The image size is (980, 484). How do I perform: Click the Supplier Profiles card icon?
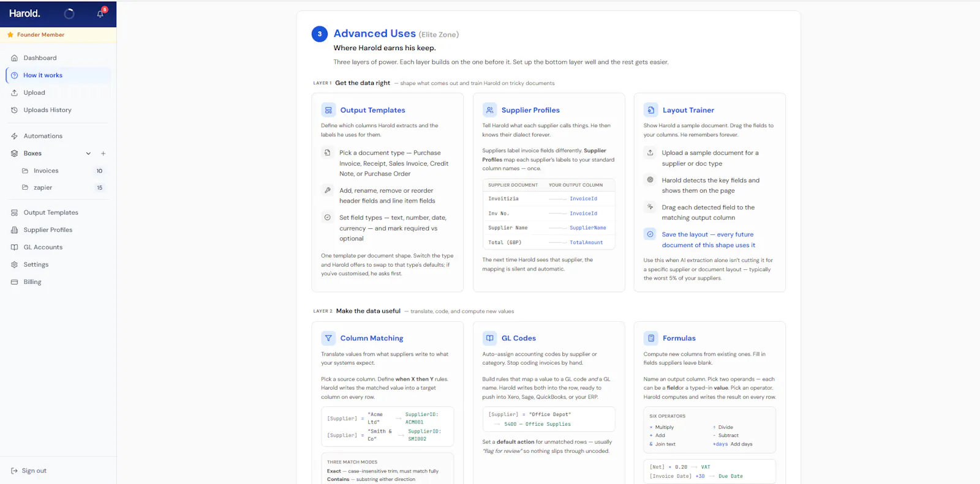(x=489, y=110)
